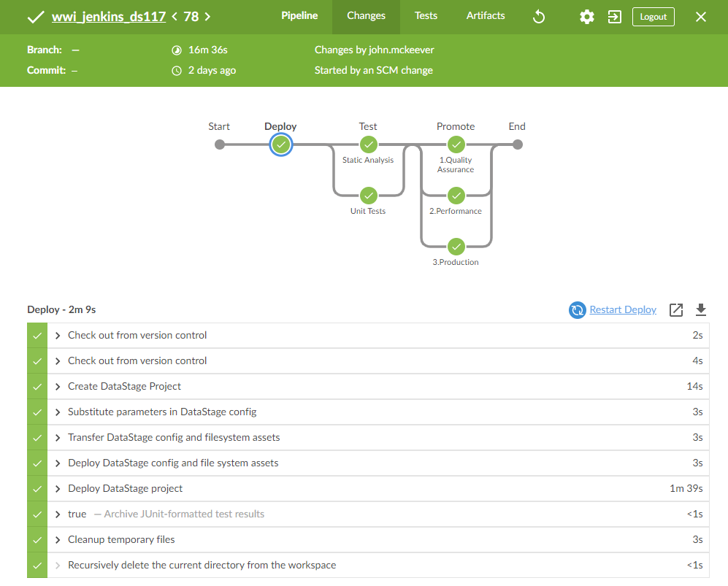728x586 pixels.
Task: Switch to the Artifacts tab
Action: tap(486, 16)
